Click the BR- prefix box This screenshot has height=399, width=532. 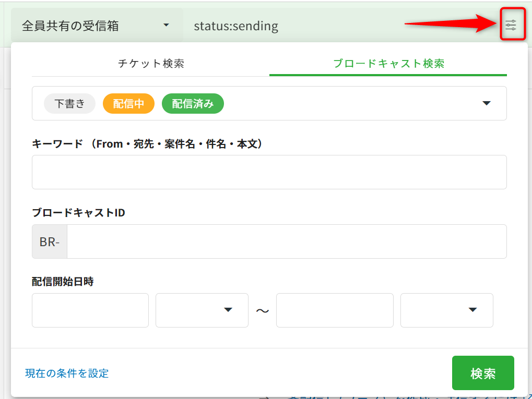50,242
